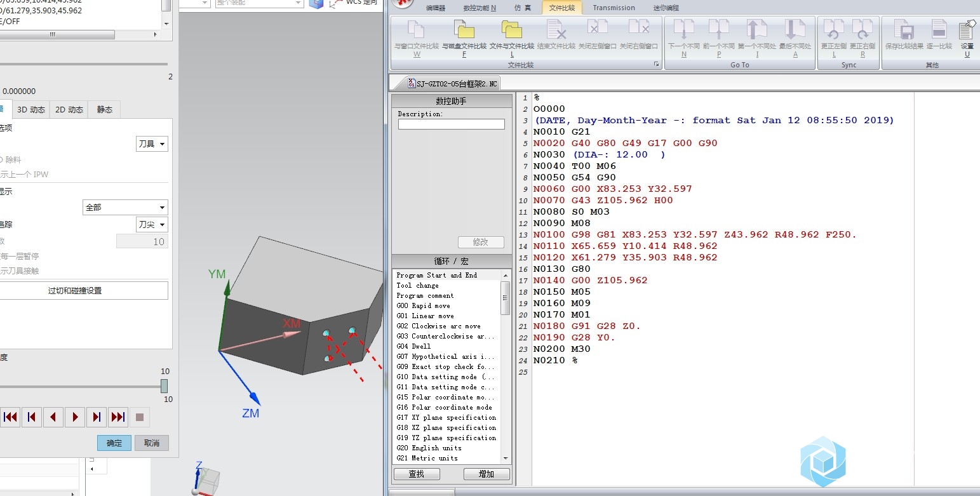Click code line N0040 T00 M06
The image size is (980, 496).
tap(575, 166)
